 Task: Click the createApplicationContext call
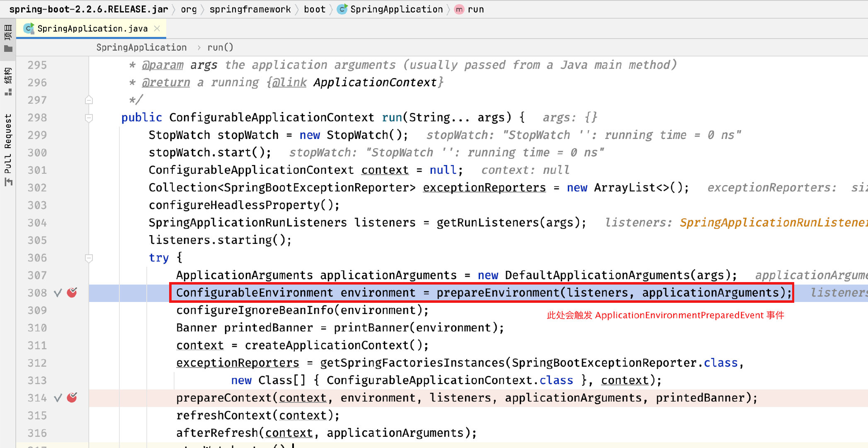point(327,346)
